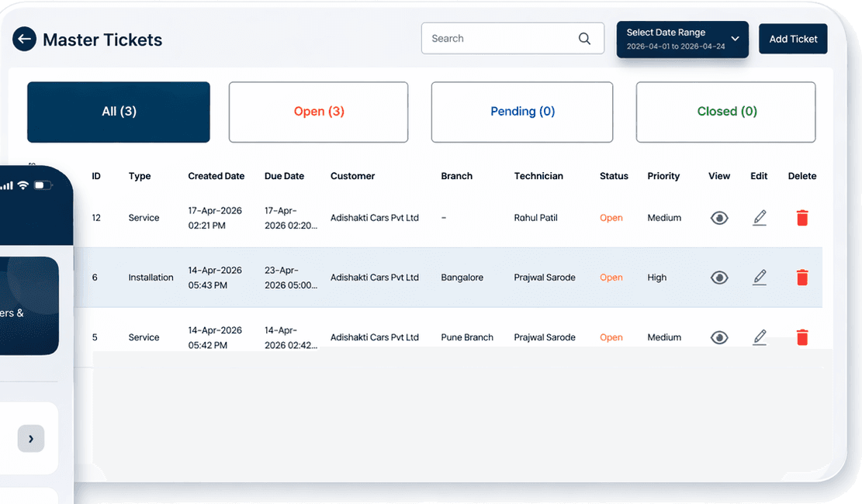
Task: Click the Branch column header
Action: [x=456, y=176]
